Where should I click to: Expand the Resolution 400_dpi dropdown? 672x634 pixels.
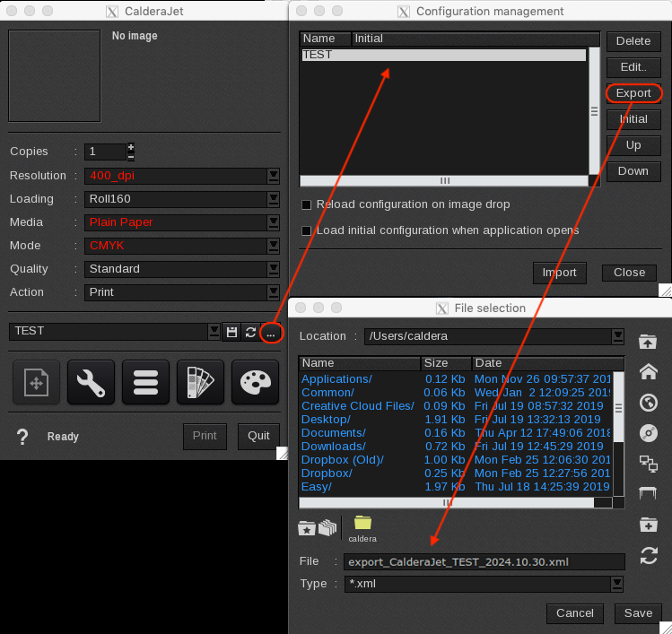pos(273,176)
